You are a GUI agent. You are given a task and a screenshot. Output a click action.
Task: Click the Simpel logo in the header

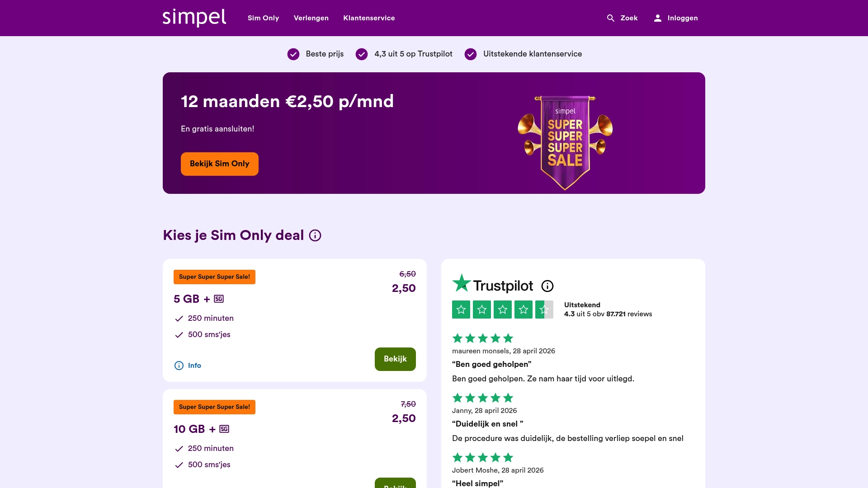click(194, 18)
